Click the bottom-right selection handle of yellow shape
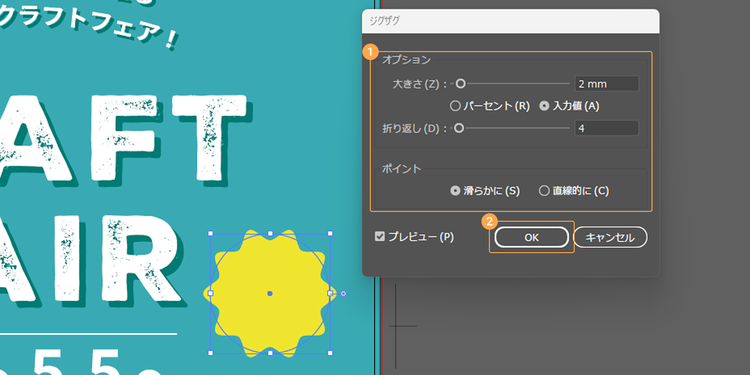 [x=330, y=353]
